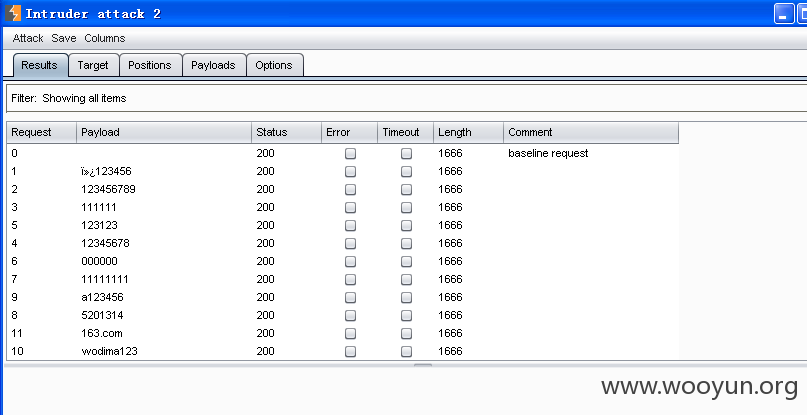This screenshot has width=807, height=415.
Task: Switch to the Options tab
Action: (274, 65)
